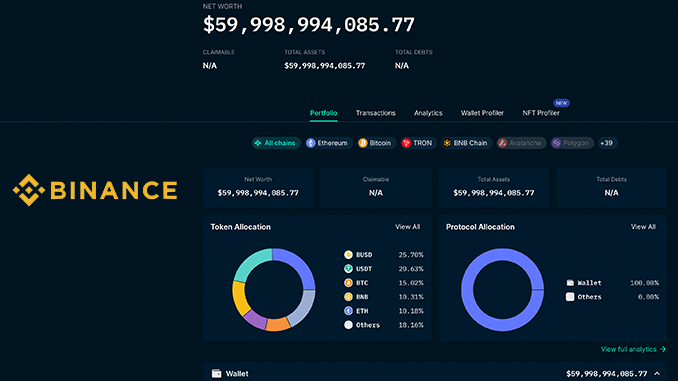The height and width of the screenshot is (381, 678).
Task: Click the All chains icon
Action: 258,143
